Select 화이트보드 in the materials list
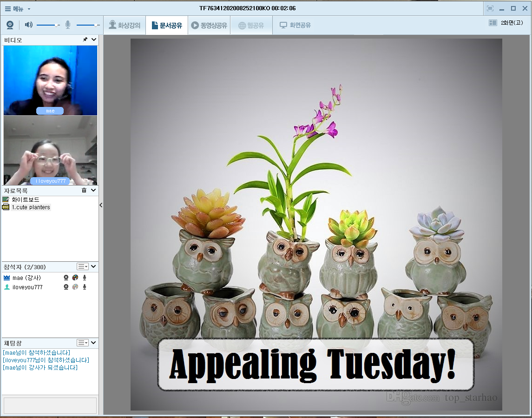Viewport: 532px width, 418px height. [x=25, y=199]
